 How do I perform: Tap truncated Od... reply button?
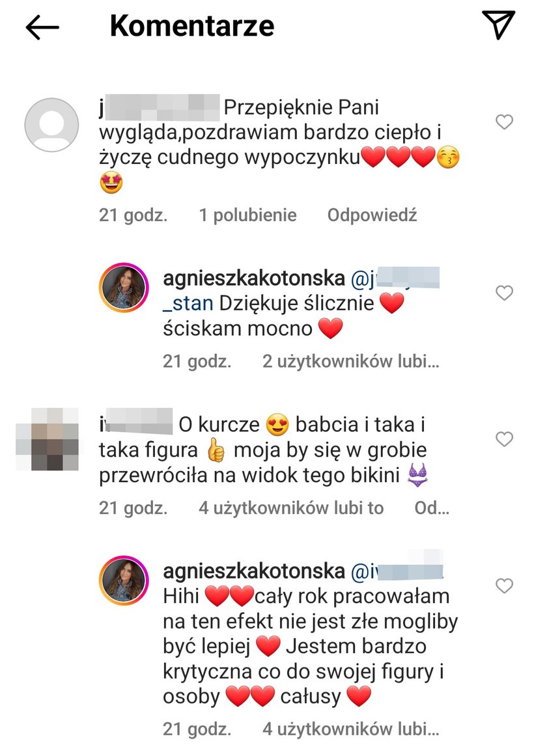click(432, 507)
